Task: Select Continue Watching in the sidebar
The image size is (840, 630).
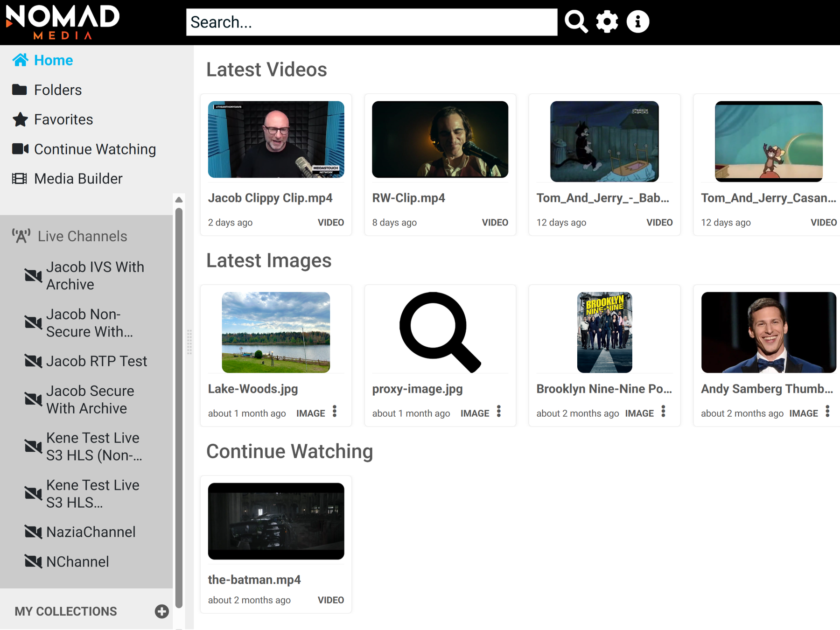Action: pos(95,149)
